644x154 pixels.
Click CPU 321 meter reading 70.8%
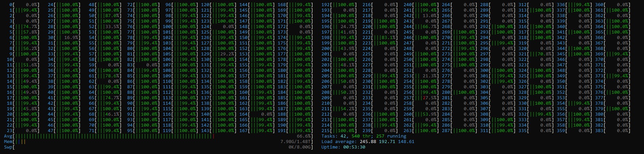click(536, 54)
